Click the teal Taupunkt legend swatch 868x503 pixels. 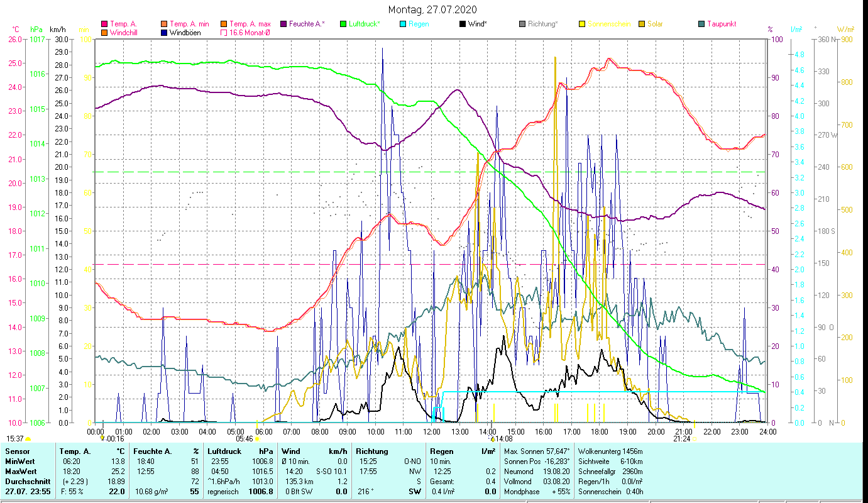pos(701,24)
